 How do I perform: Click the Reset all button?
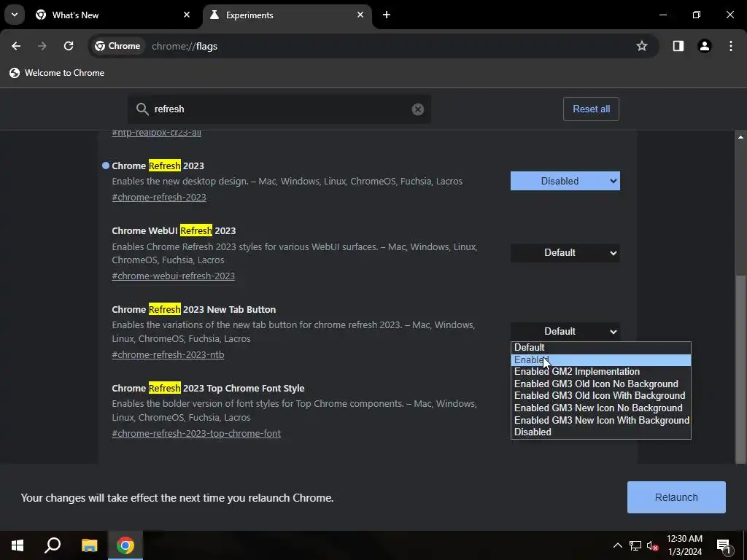[x=591, y=109]
